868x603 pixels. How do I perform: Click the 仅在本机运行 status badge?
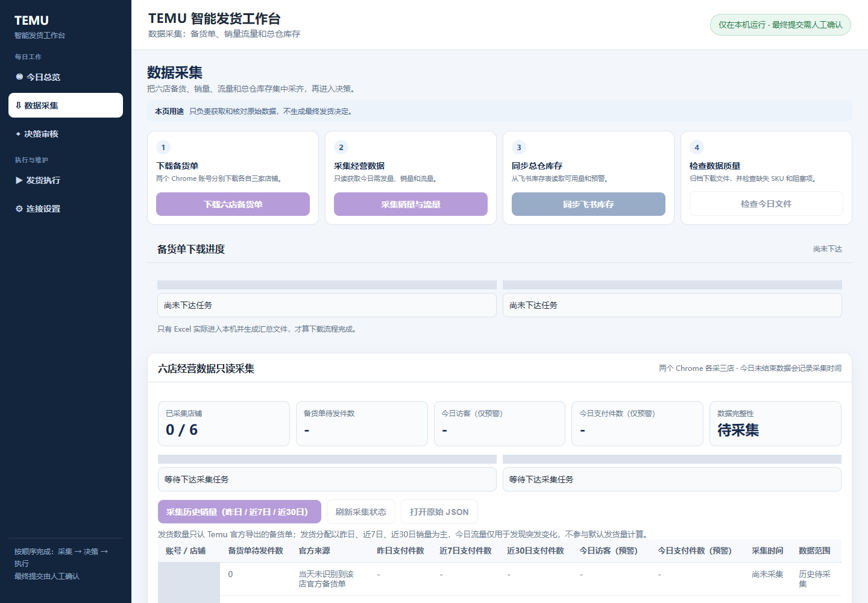point(780,25)
